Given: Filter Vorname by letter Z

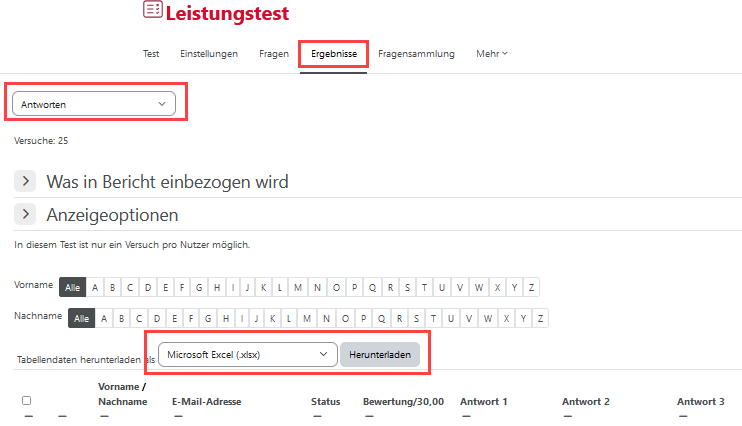Looking at the screenshot, I should pos(531,287).
